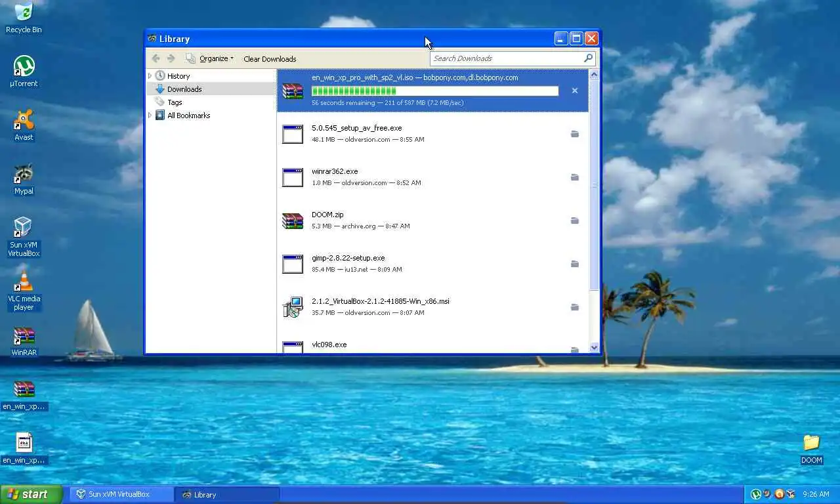Select the Mypal desktop icon
Screen dimensions: 840x504
24,179
